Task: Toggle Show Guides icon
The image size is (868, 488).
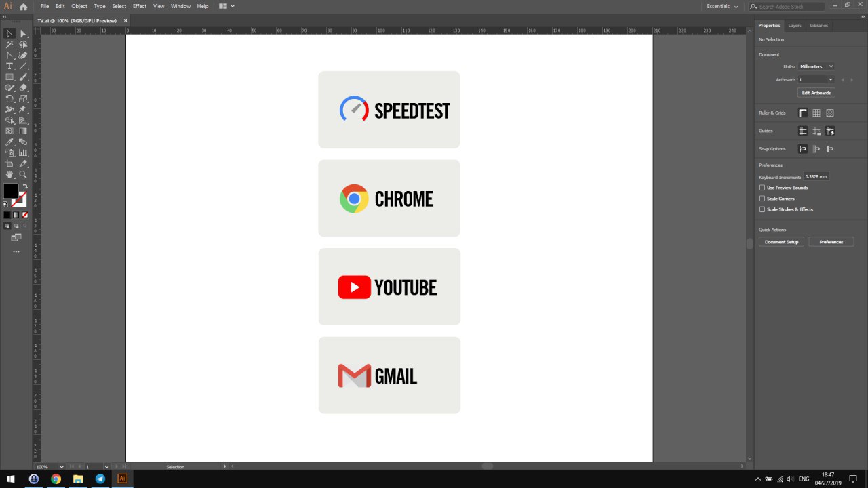Action: (x=803, y=131)
